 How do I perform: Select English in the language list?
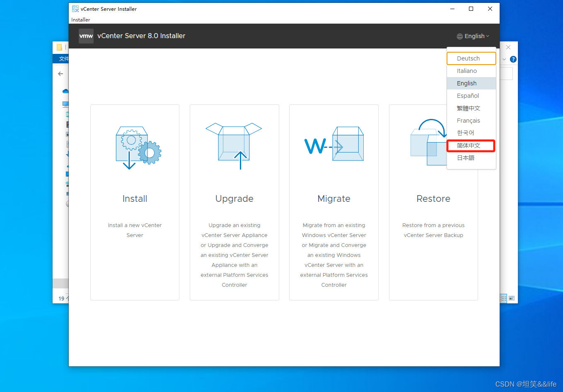coord(471,83)
